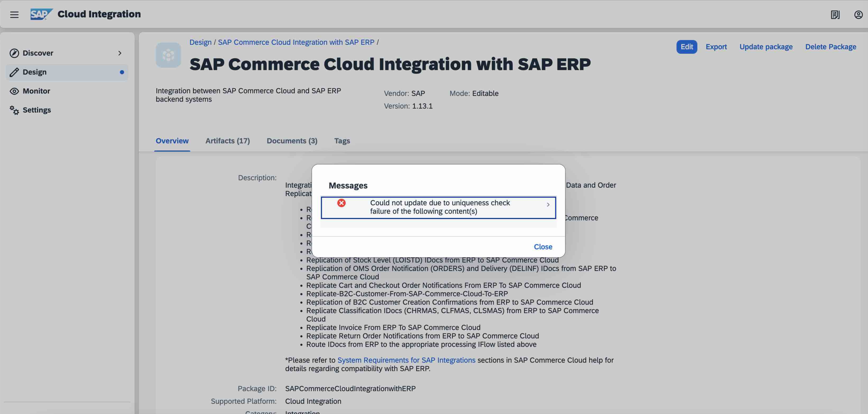Click the Export button
This screenshot has height=414, width=868.
716,47
